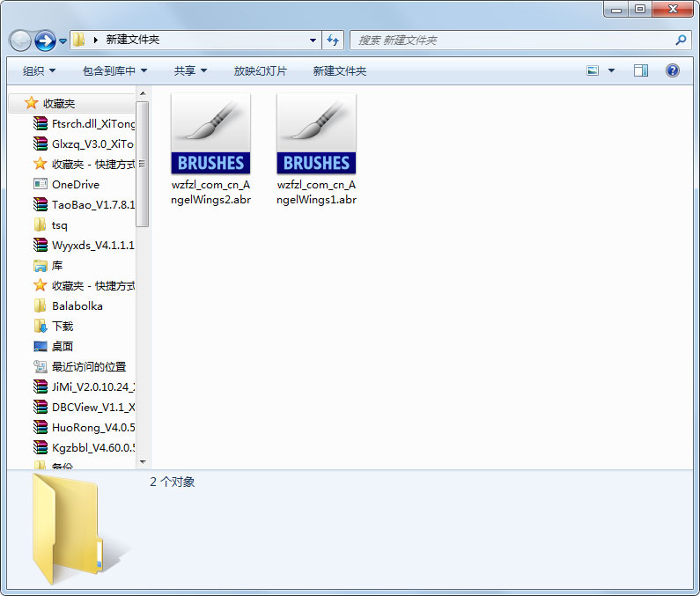
Task: Click the Forward navigation arrow button
Action: click(45, 41)
